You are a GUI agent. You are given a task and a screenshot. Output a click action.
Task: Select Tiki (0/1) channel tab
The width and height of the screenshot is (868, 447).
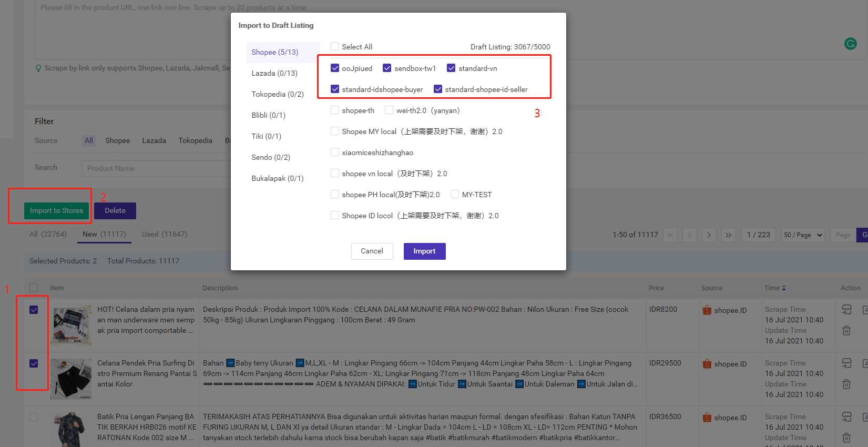(x=283, y=137)
